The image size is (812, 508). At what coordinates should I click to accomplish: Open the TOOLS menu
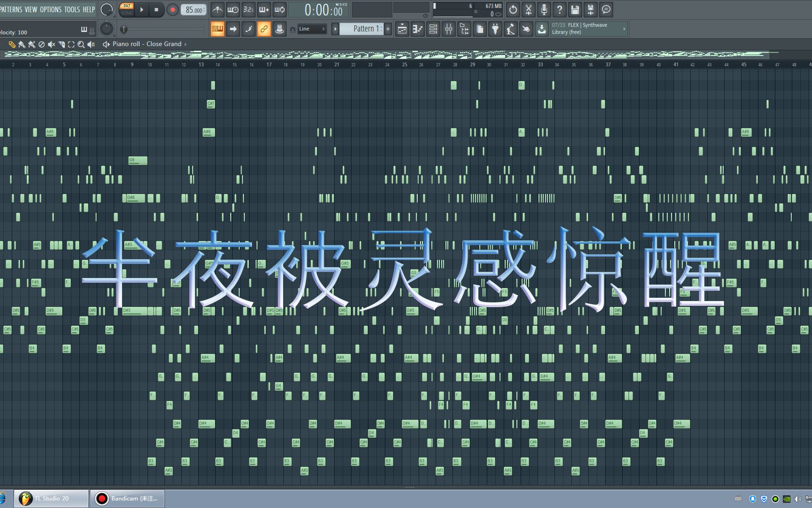click(x=72, y=9)
